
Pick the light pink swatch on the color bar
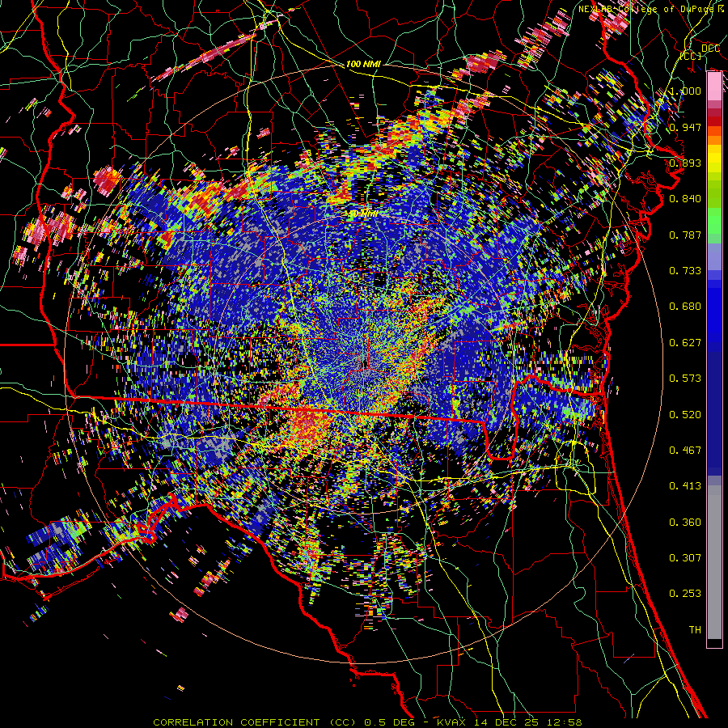(x=714, y=87)
